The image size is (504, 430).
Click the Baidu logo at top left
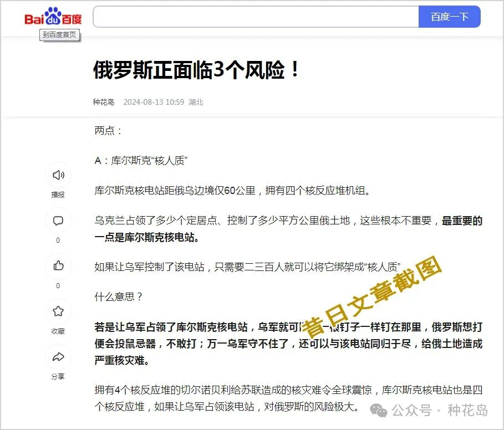53,16
